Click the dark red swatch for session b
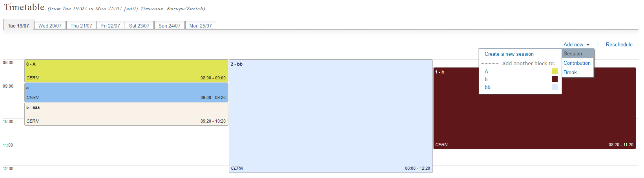Viewport: 644px width, 178px height. pyautogui.click(x=555, y=79)
